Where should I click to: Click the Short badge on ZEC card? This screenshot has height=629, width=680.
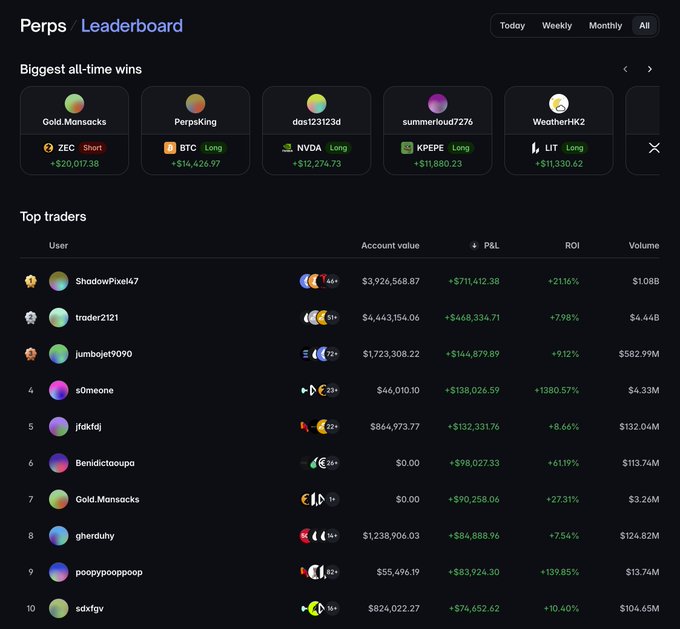pyautogui.click(x=92, y=148)
